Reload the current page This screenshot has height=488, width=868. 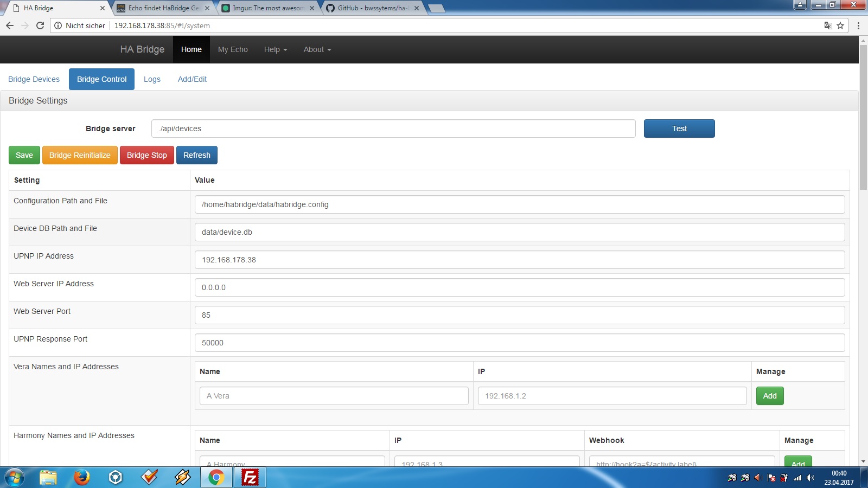pos(40,25)
